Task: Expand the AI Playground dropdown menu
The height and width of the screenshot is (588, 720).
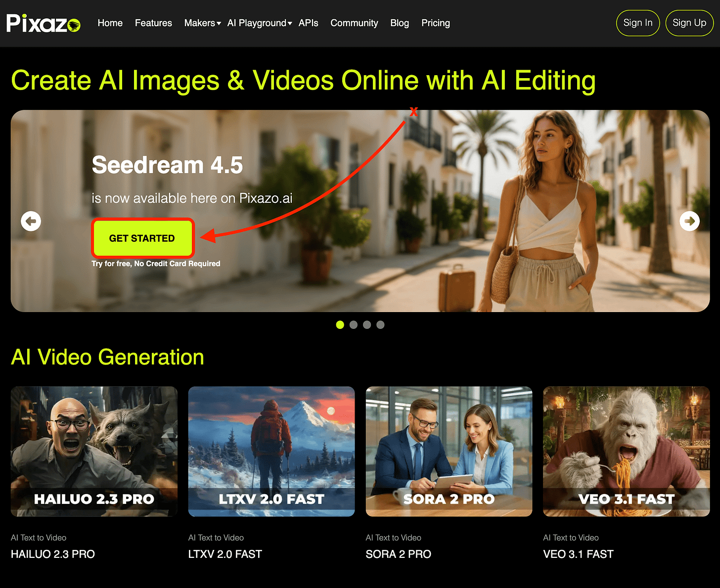Action: (x=260, y=23)
